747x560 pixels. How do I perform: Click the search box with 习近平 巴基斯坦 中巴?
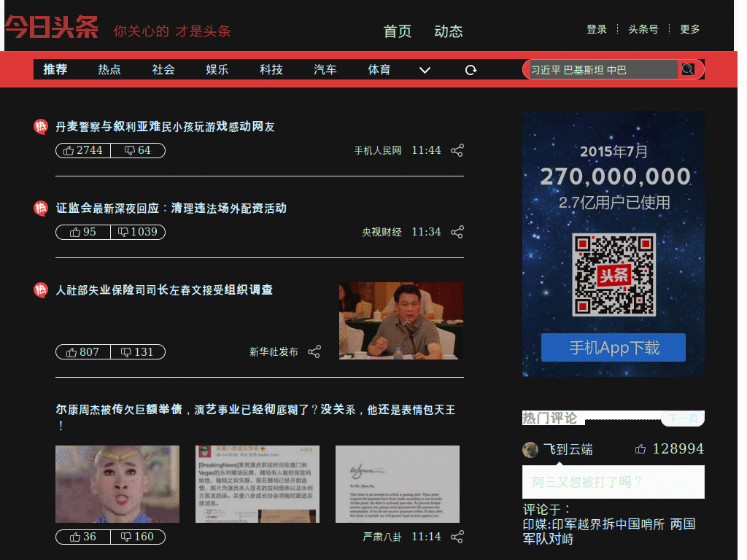click(603, 70)
